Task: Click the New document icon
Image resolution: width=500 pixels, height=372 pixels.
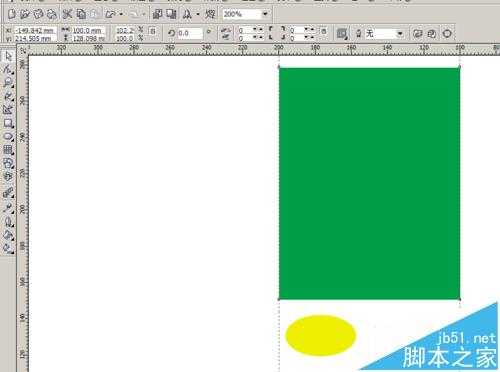Action: [12, 14]
